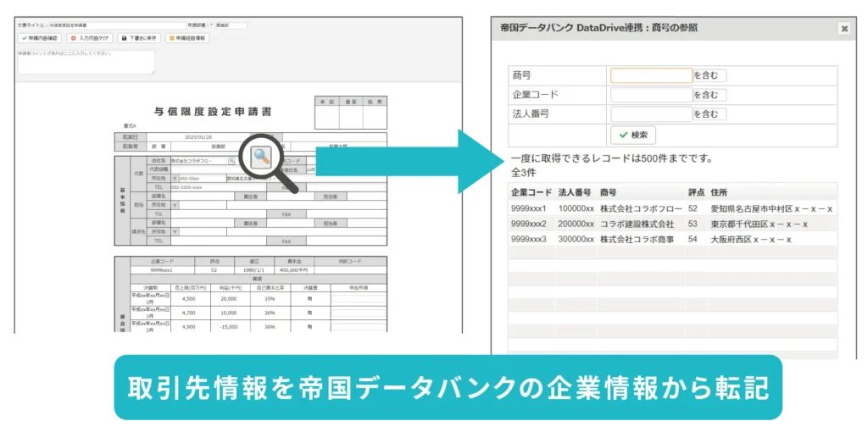
Task: Click address 東京都千代田区 in results
Action: coord(759,224)
